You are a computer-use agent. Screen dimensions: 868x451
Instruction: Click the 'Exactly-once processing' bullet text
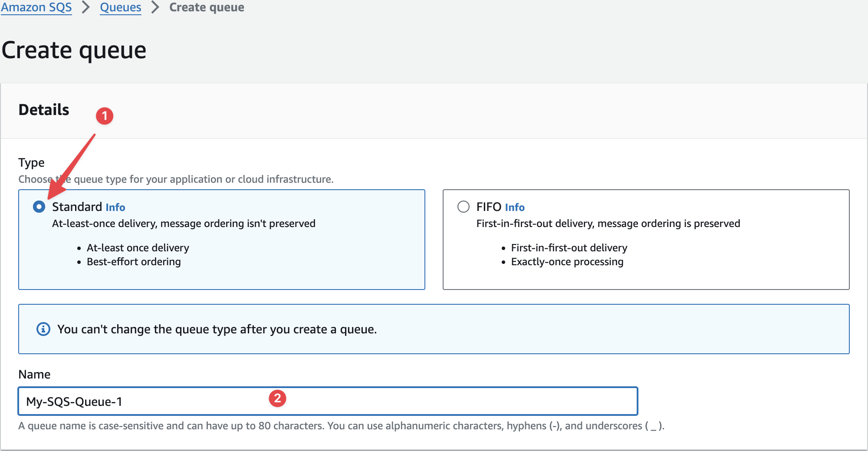coord(567,262)
